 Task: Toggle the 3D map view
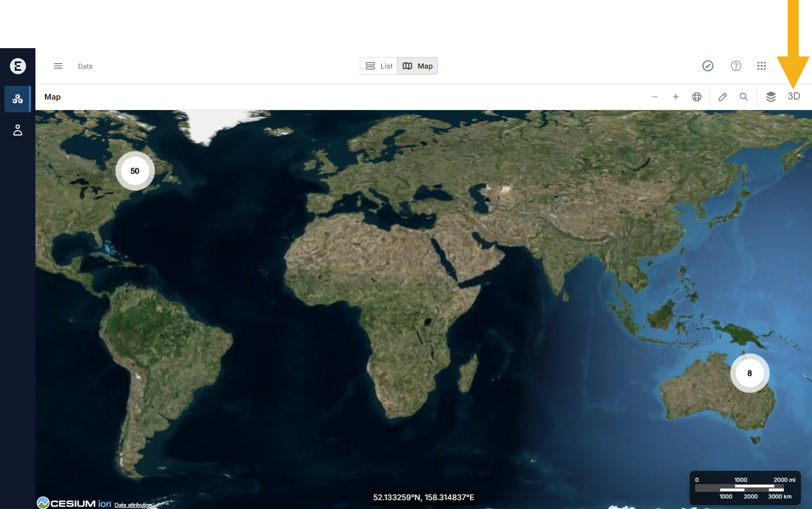click(x=794, y=96)
